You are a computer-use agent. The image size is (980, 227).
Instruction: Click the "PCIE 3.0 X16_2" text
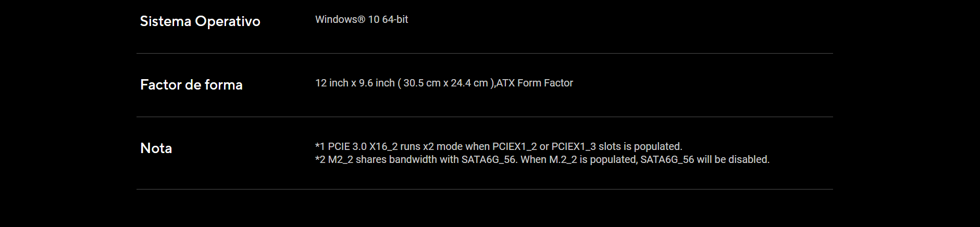(x=363, y=146)
